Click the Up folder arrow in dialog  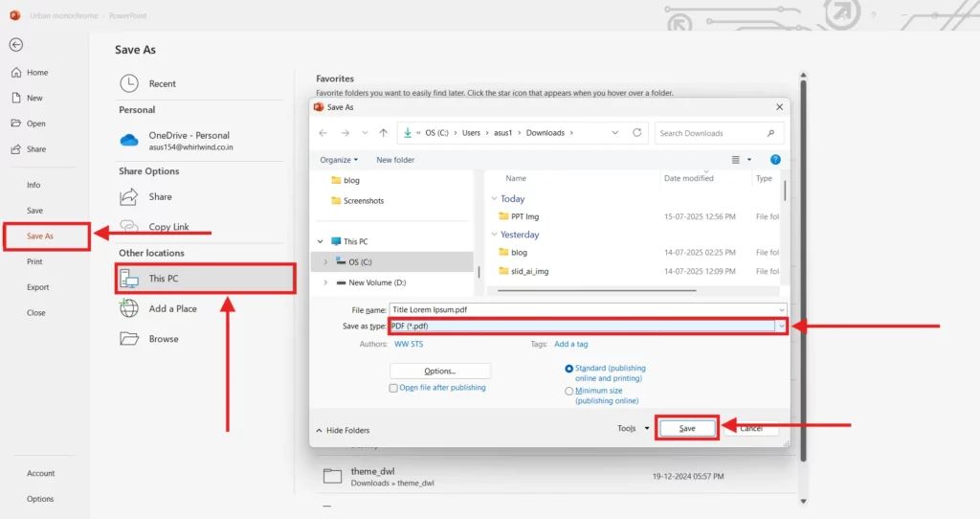(384, 133)
